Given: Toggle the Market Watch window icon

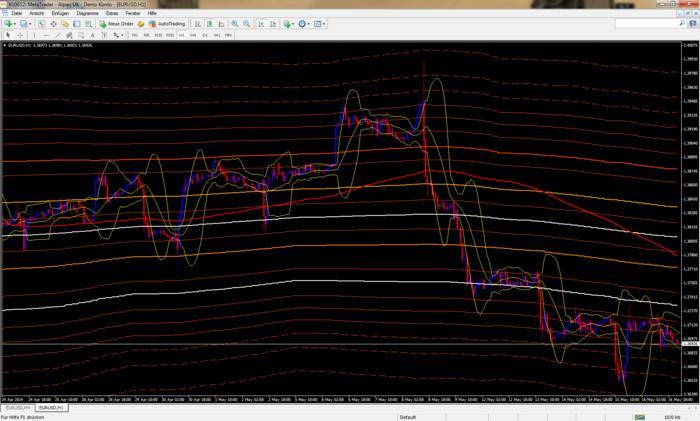Looking at the screenshot, I should (x=42, y=24).
